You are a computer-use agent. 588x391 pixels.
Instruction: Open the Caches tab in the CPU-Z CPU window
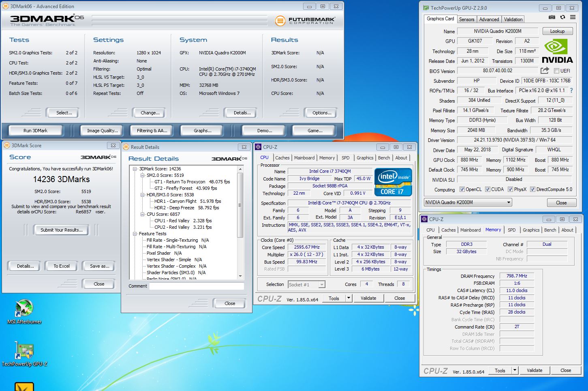(282, 158)
